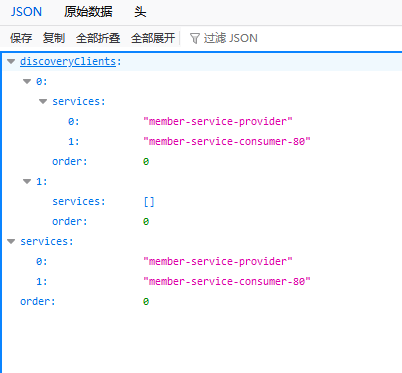Select the empty services array value

(x=149, y=201)
